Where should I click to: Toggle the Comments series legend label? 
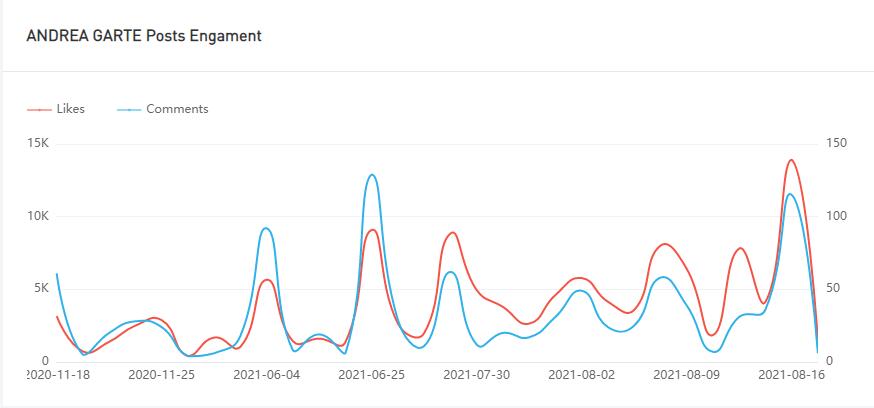[177, 109]
